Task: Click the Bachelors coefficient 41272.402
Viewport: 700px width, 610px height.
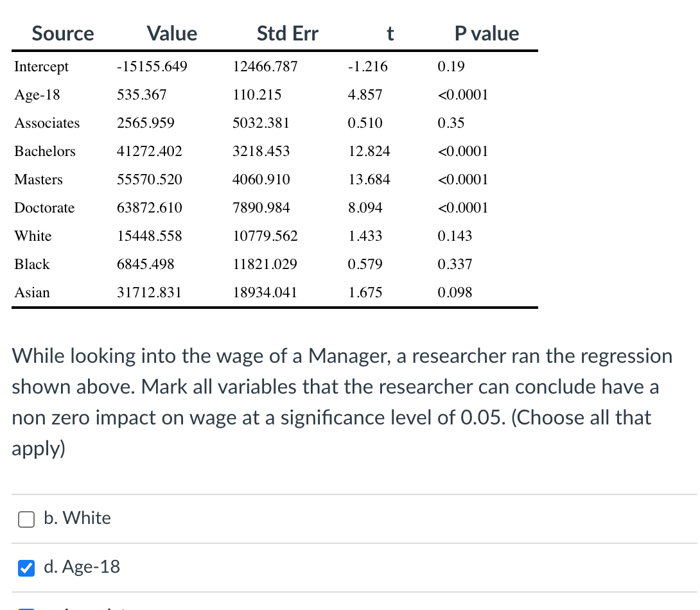Action: pos(150,152)
